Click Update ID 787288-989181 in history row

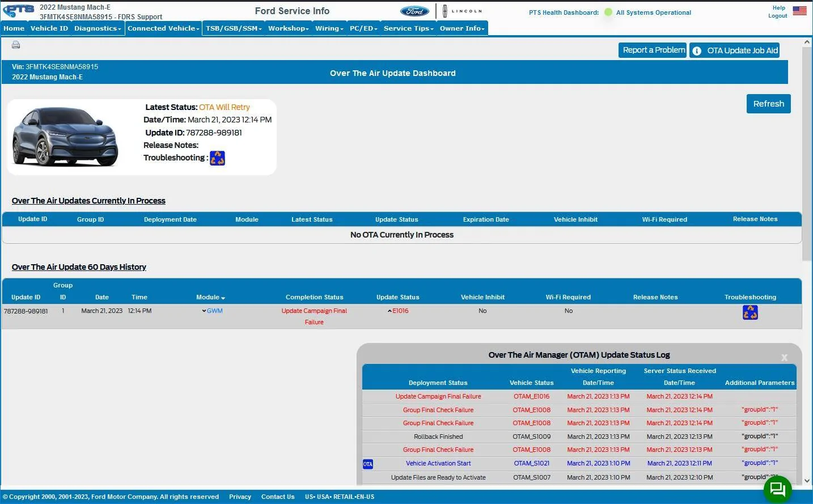pos(26,311)
